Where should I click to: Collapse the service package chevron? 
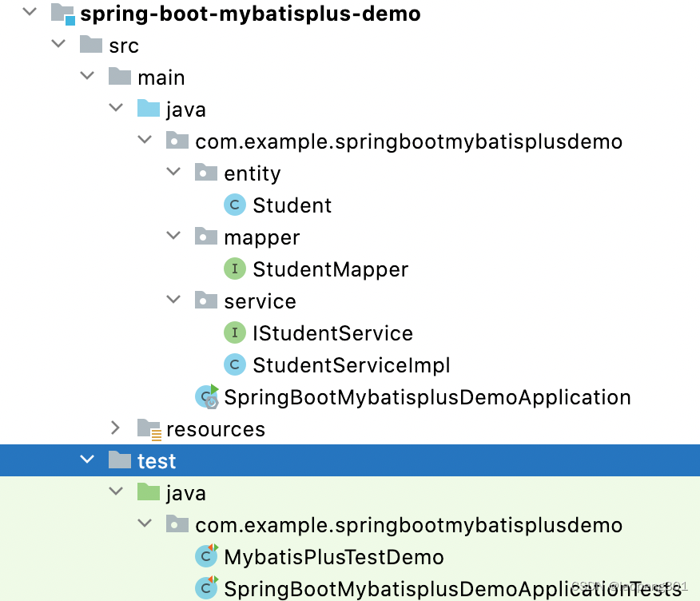(174, 300)
